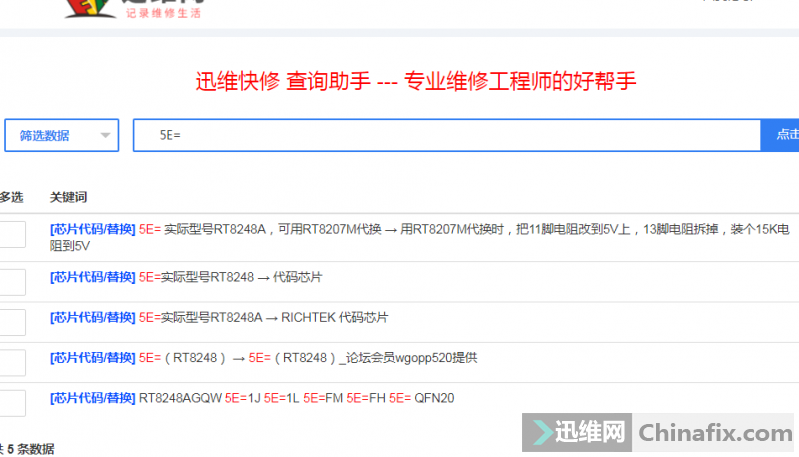Click the 关键词 column header
The image size is (799, 457).
(68, 197)
